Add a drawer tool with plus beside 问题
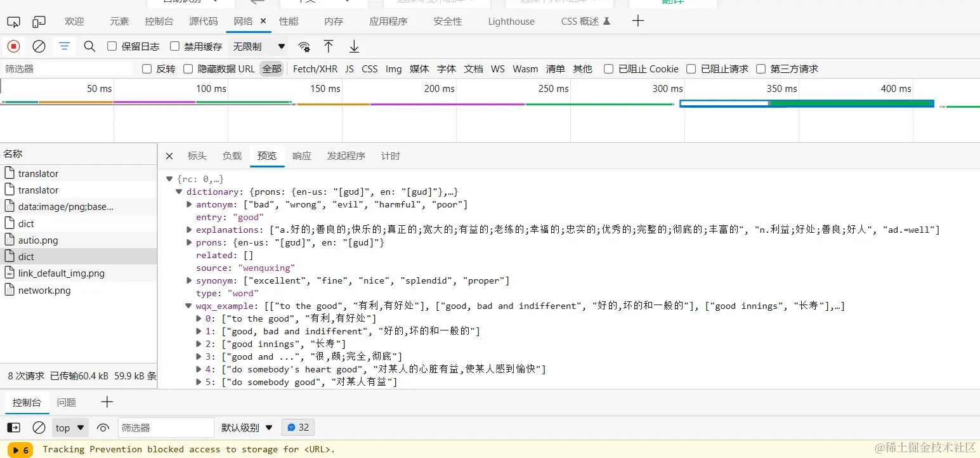Viewport: 980px width, 458px height. tap(107, 402)
